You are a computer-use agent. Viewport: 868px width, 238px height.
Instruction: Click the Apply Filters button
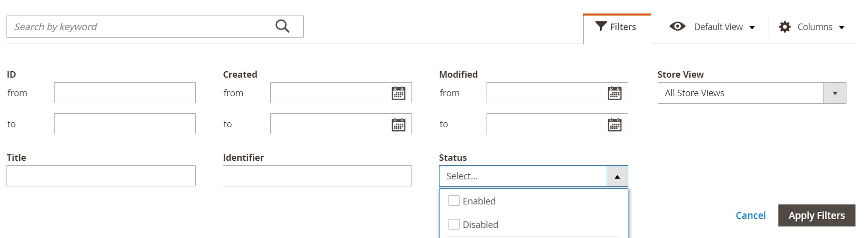tap(816, 215)
